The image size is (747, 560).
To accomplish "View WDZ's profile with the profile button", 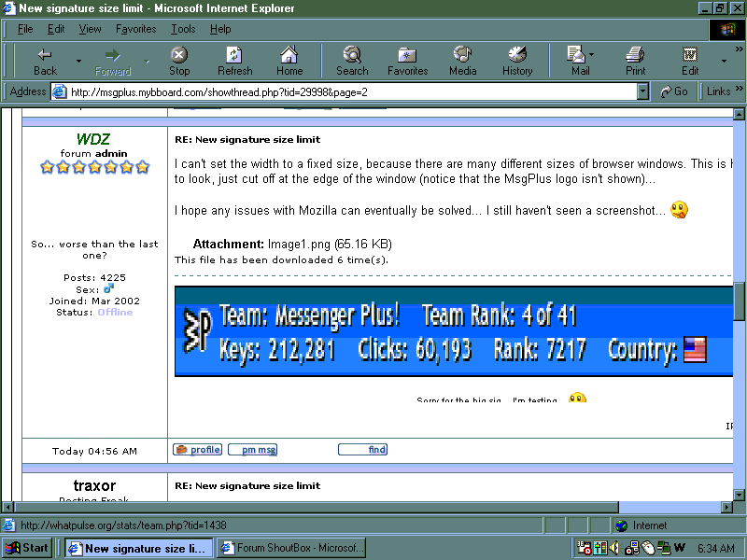I will click(x=197, y=450).
